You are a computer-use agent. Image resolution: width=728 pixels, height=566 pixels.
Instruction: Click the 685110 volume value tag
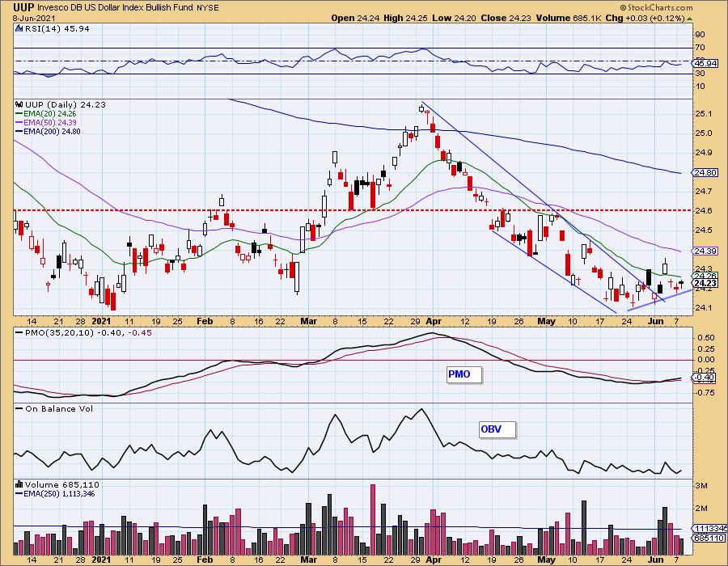click(709, 539)
